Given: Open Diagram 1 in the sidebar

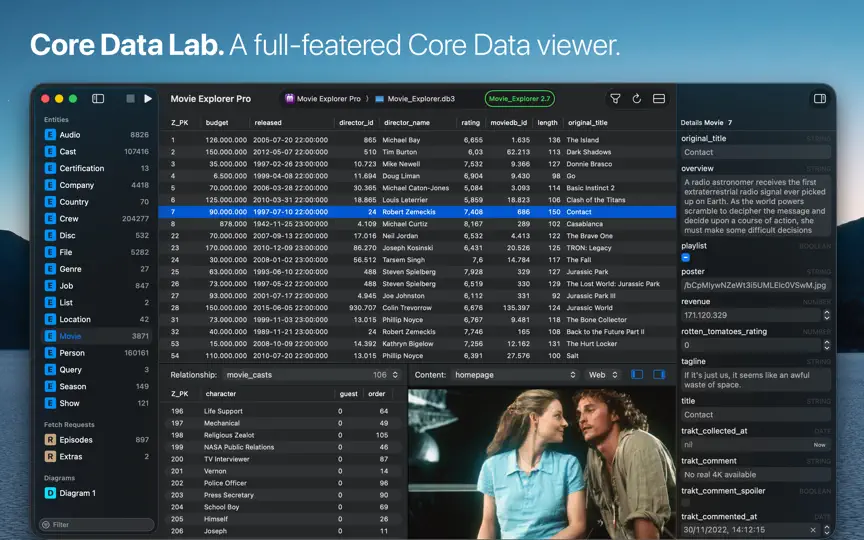Looking at the screenshot, I should click(x=96, y=493).
